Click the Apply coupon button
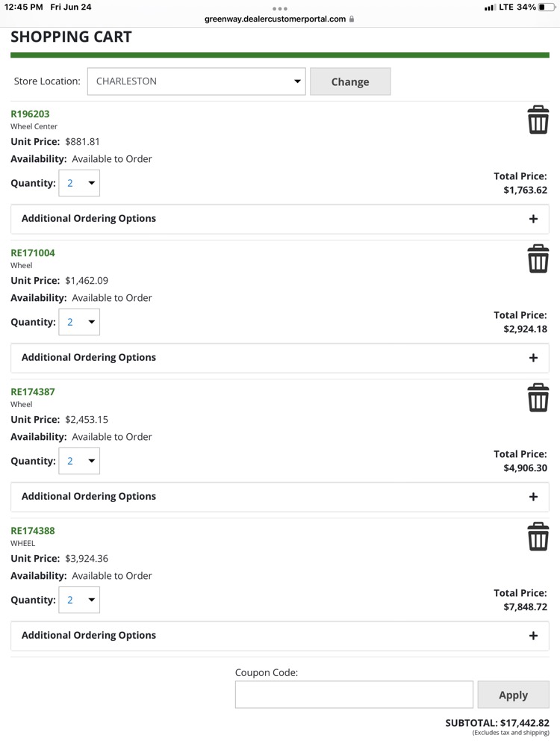 (514, 695)
